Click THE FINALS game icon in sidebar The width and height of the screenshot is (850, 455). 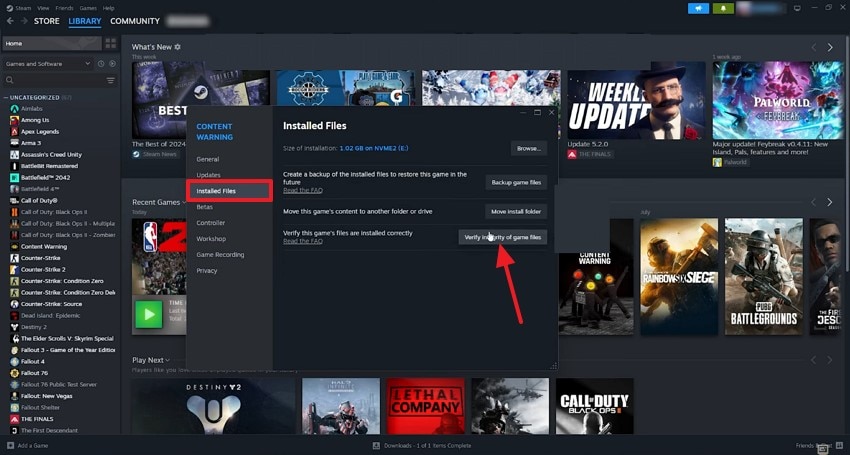15,419
